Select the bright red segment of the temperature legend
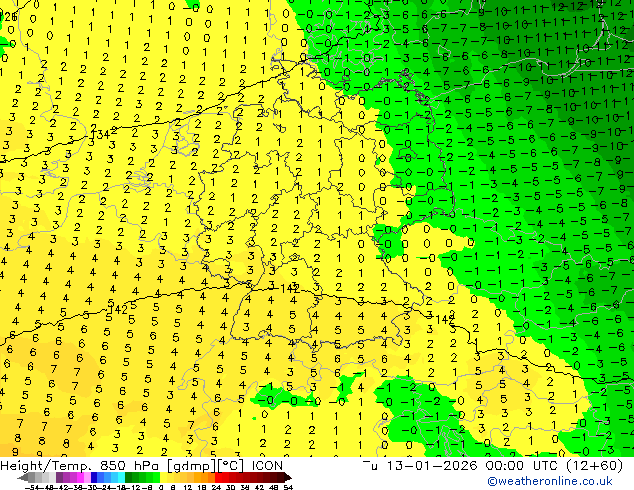This screenshot has height=490, width=634. point(218,478)
